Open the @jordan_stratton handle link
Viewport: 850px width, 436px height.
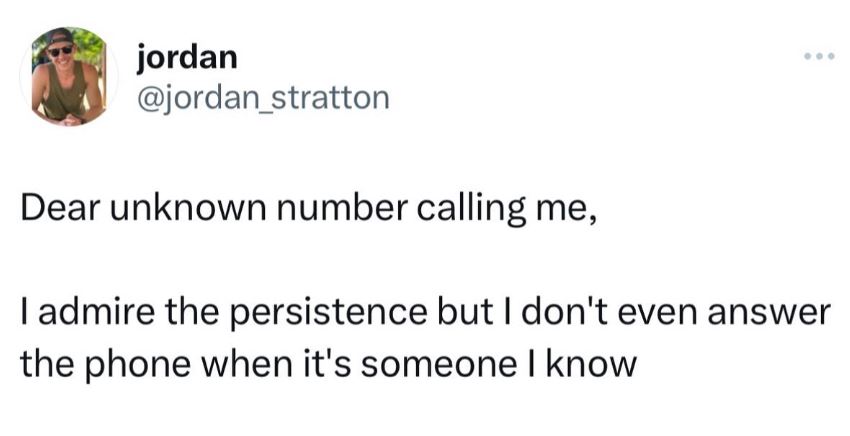point(263,98)
